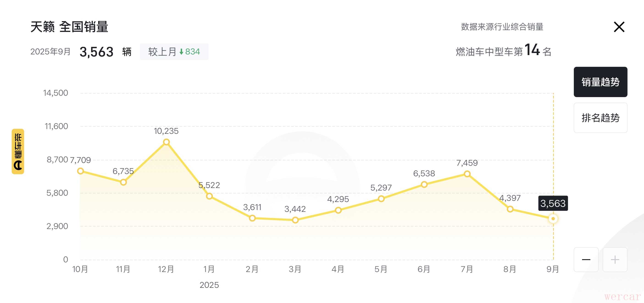Select the 3月 data point 3,442
Viewport: 644px width, 303px height.
[295, 220]
